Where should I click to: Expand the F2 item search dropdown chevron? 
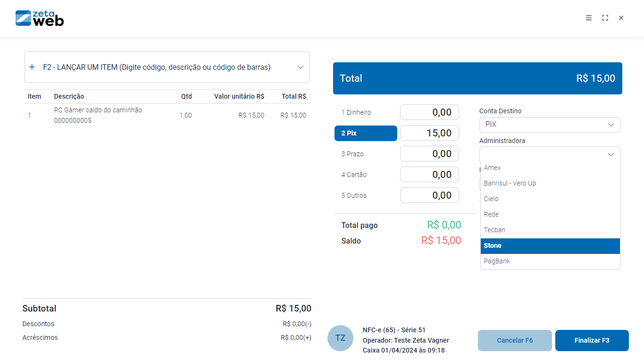pyautogui.click(x=300, y=67)
